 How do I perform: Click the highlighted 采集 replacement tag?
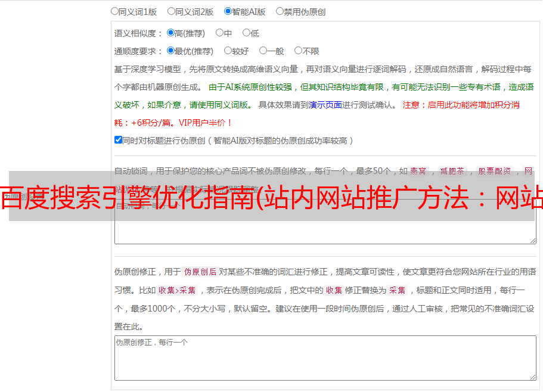pyautogui.click(x=397, y=290)
